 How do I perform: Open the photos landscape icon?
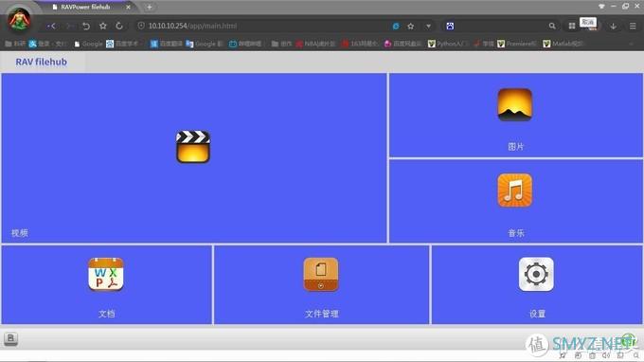[514, 104]
